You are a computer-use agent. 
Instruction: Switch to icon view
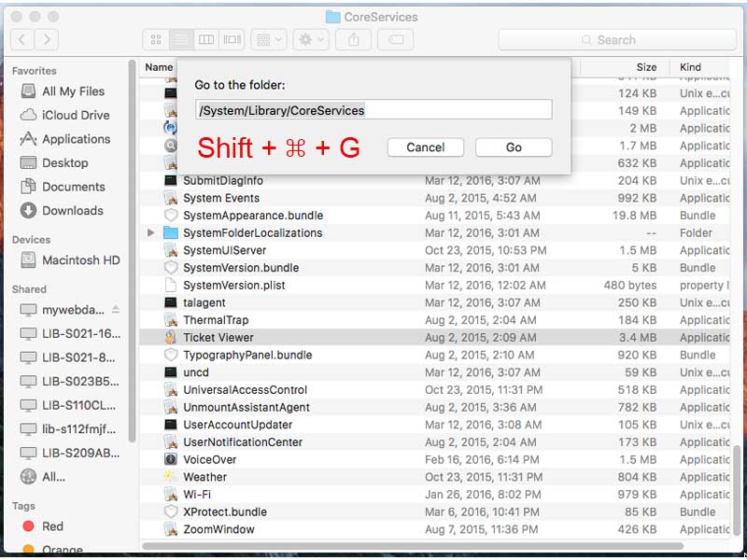coord(156,39)
